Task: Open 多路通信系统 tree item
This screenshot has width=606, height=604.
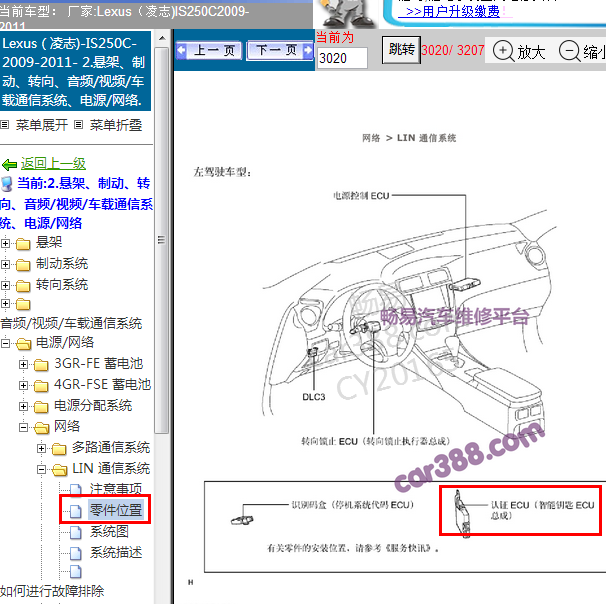Action: pos(111,447)
